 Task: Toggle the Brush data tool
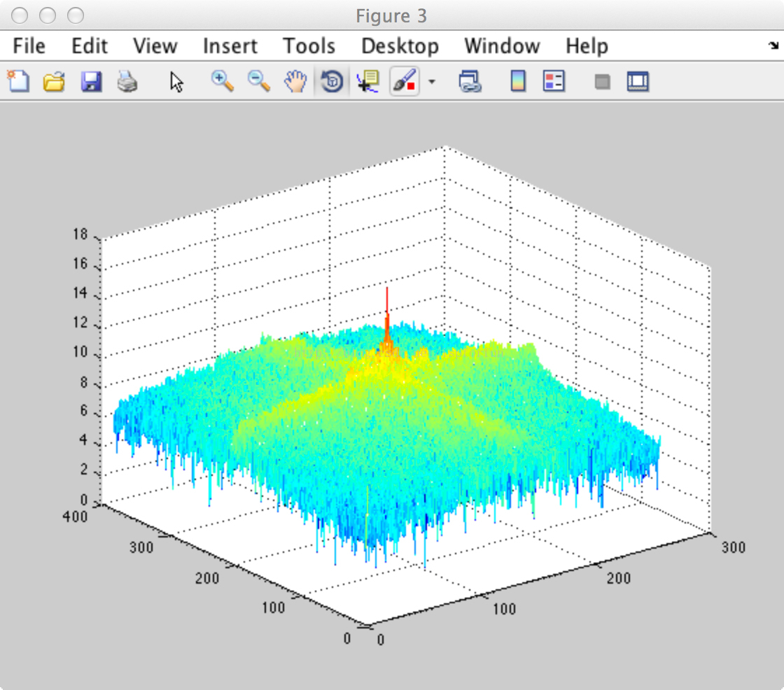coord(405,81)
